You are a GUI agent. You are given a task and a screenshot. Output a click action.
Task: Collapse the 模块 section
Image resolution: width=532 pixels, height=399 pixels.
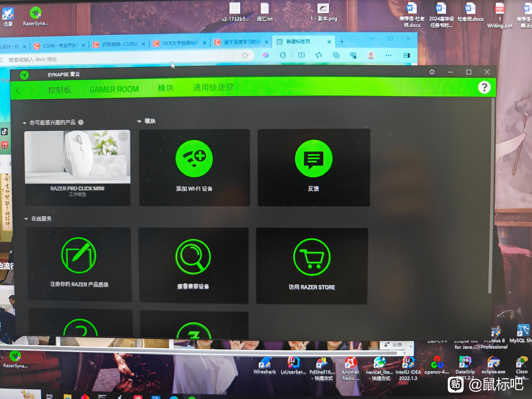(139, 121)
